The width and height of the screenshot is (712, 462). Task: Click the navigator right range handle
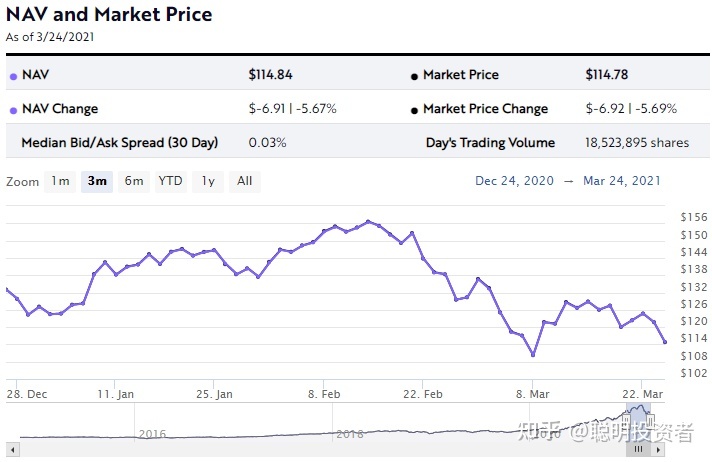click(x=650, y=421)
